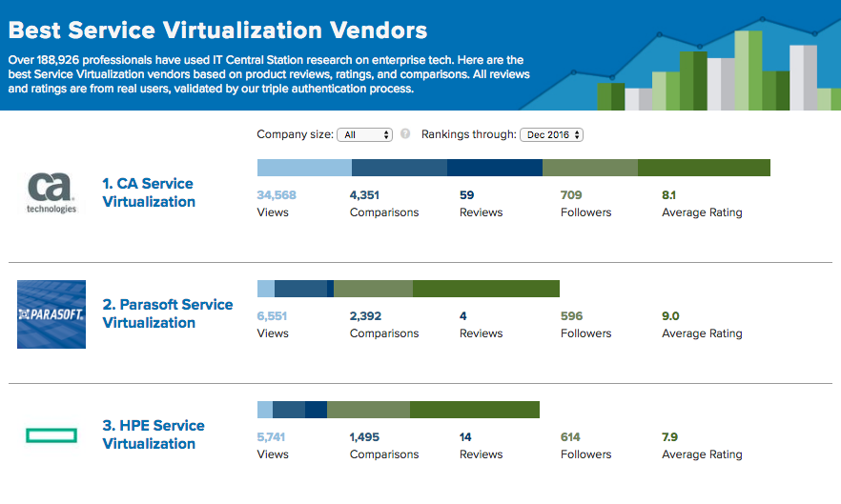Click Parasoft's 4 Reviews value
The image size is (841, 504).
pyautogui.click(x=462, y=316)
